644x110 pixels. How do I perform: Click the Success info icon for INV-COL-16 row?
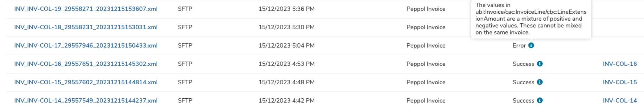pyautogui.click(x=540, y=64)
